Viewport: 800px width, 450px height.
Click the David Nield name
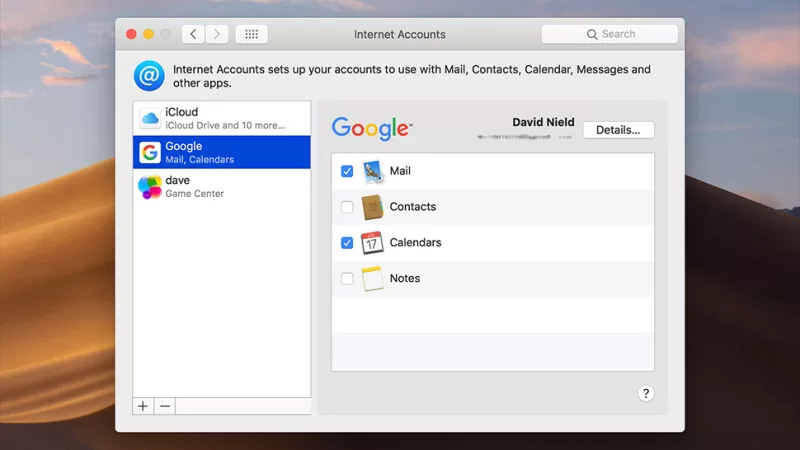[543, 122]
